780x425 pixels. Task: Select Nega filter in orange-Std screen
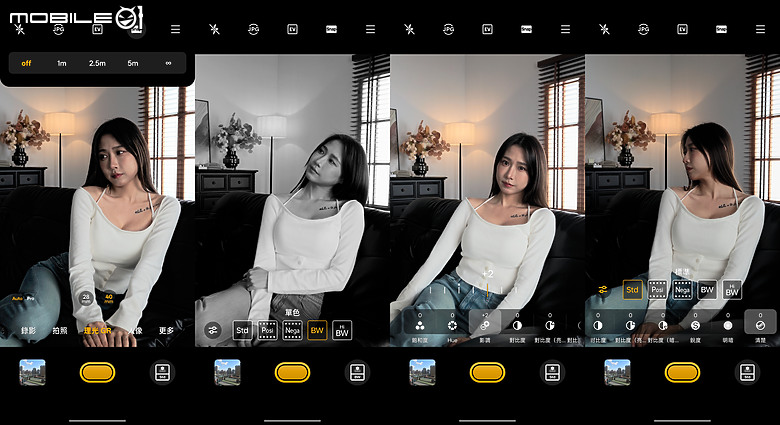[682, 290]
